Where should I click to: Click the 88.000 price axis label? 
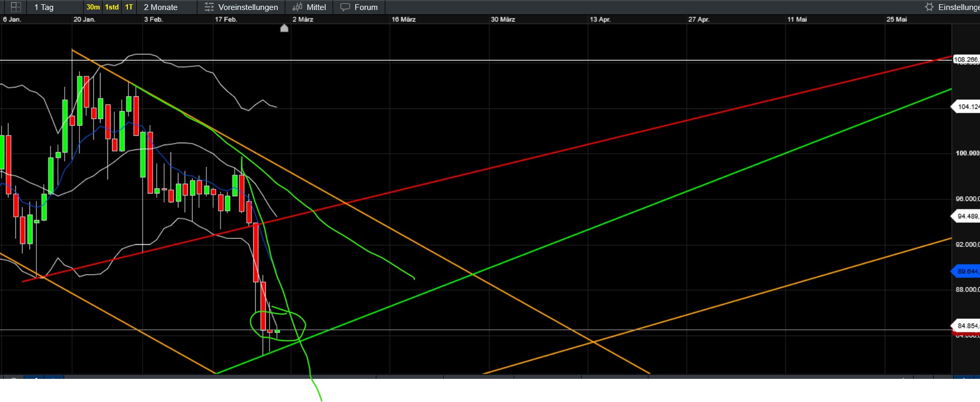[967, 289]
